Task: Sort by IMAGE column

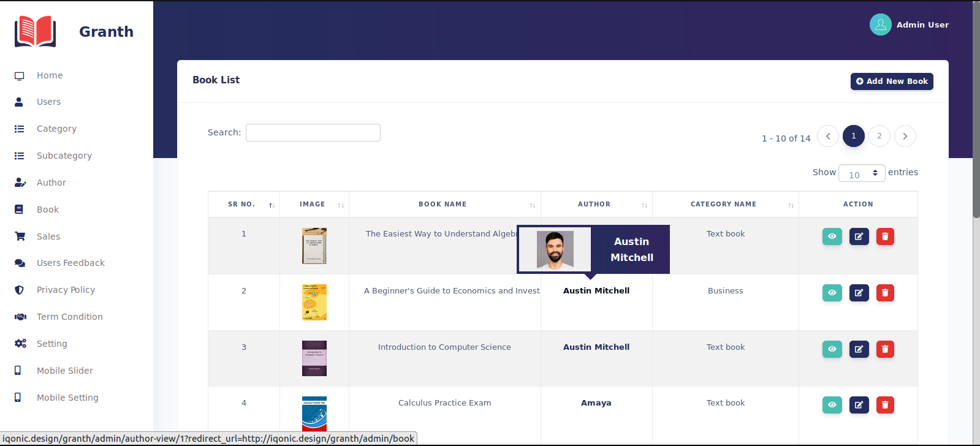Action: pyautogui.click(x=314, y=205)
